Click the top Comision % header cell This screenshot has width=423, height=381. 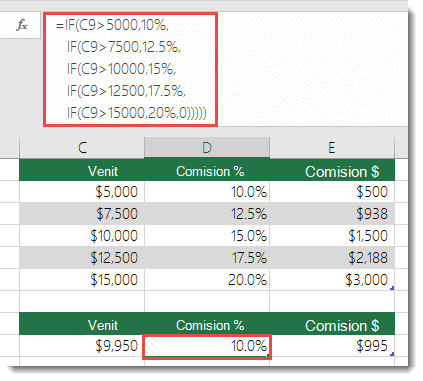(x=207, y=171)
